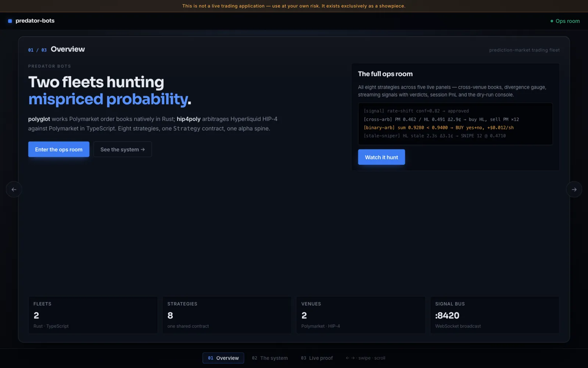Click the mispriced probability headline text
Image resolution: width=588 pixels, height=368 pixels.
coord(108,99)
